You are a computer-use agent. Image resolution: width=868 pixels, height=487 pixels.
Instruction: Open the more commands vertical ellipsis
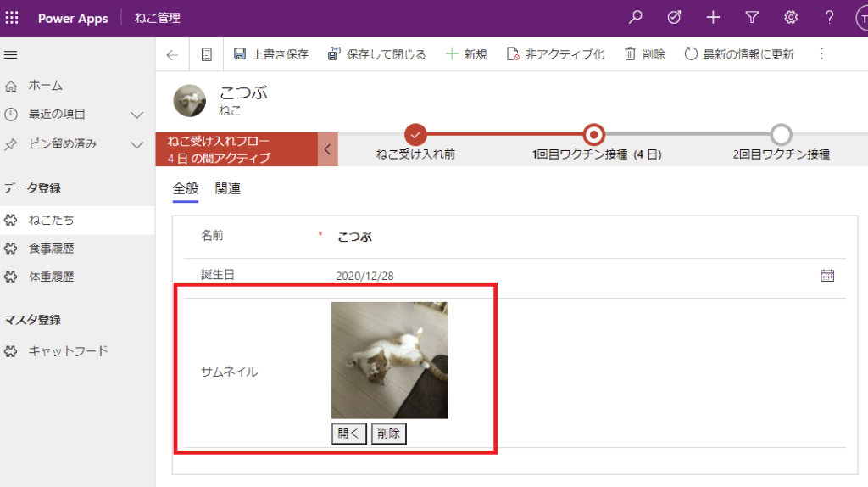coord(821,53)
